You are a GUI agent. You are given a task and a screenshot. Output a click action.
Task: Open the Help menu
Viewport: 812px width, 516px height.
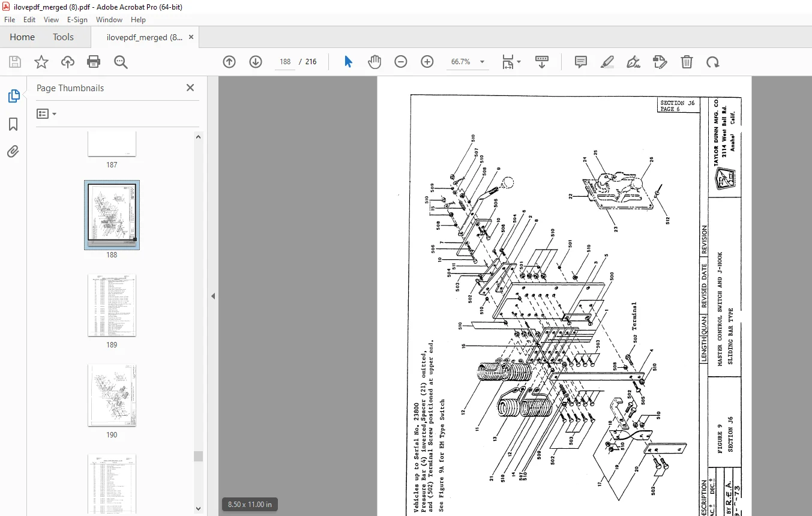pyautogui.click(x=139, y=20)
